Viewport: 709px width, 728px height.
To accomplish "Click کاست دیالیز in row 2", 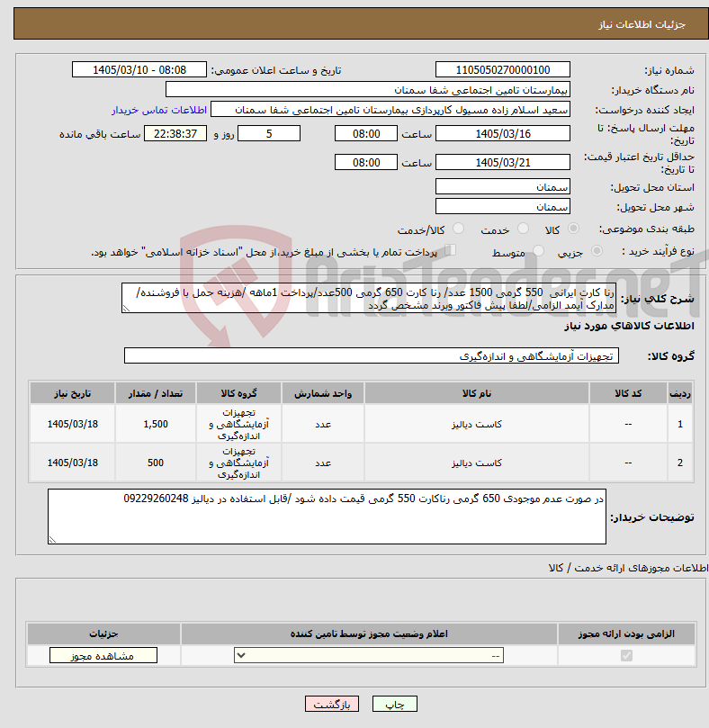I will coord(477,463).
